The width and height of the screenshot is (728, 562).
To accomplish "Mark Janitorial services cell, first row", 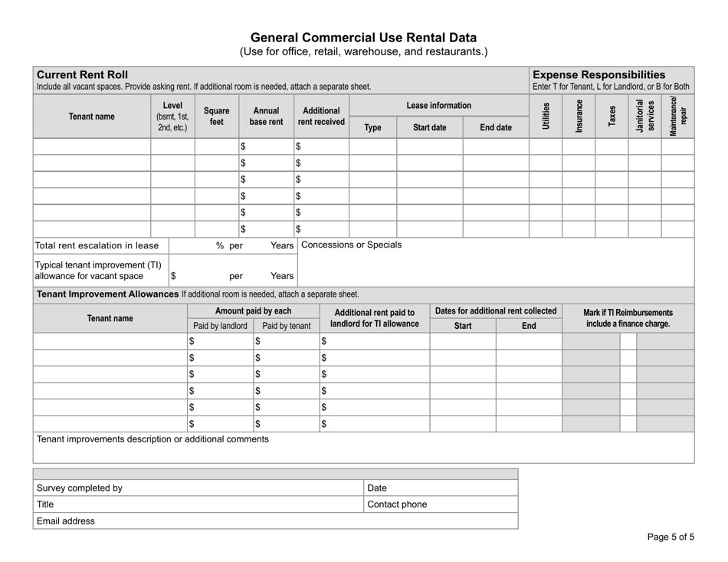I will click(x=646, y=145).
